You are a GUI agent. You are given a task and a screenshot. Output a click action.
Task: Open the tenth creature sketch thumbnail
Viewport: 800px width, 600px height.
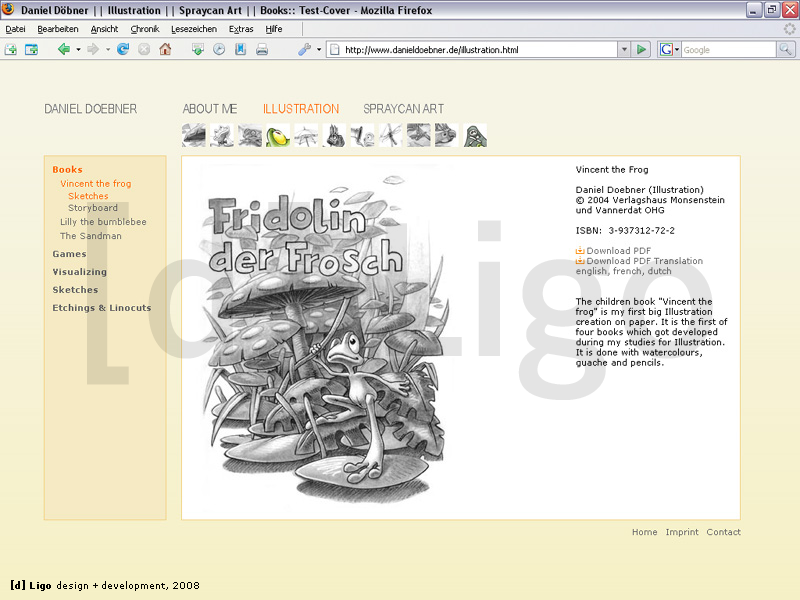point(446,135)
